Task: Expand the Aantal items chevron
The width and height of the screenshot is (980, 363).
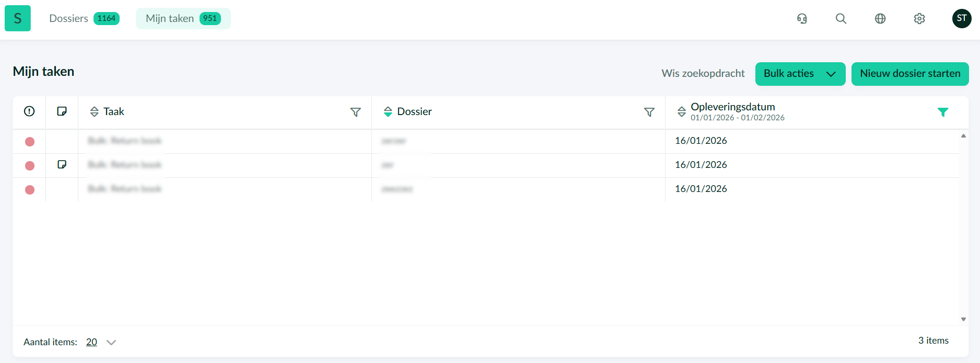Action: 111,342
